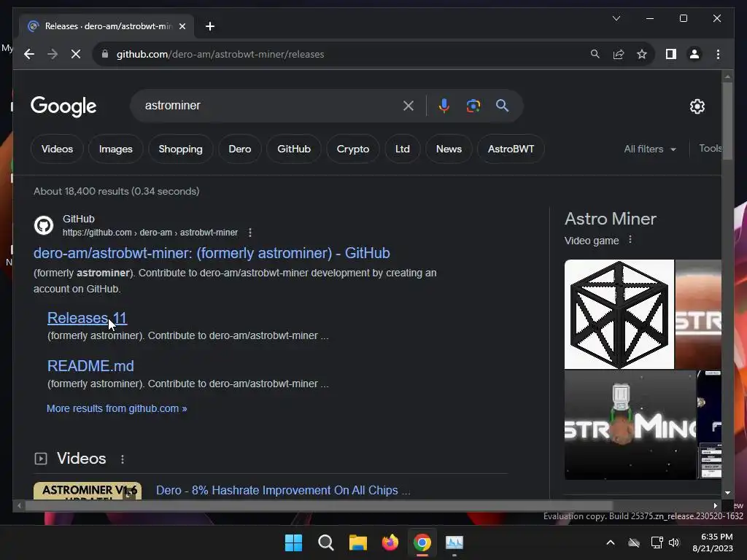
Task: Switch to the News filter
Action: pyautogui.click(x=449, y=149)
